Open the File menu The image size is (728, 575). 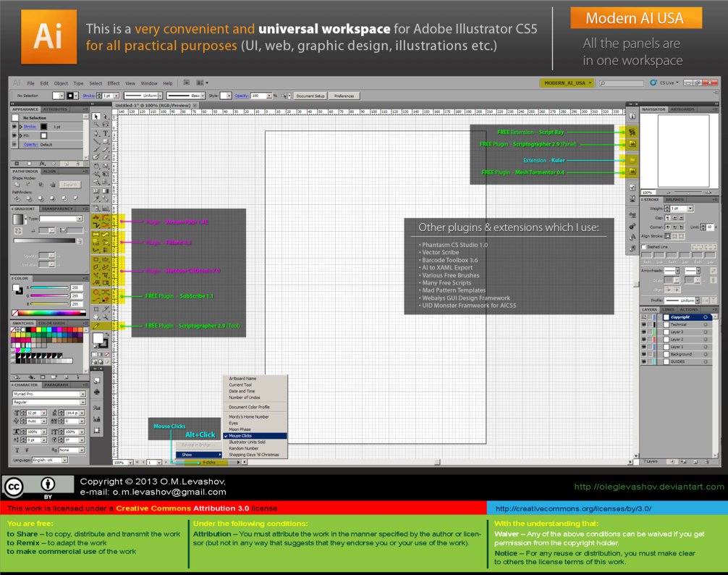(x=30, y=83)
